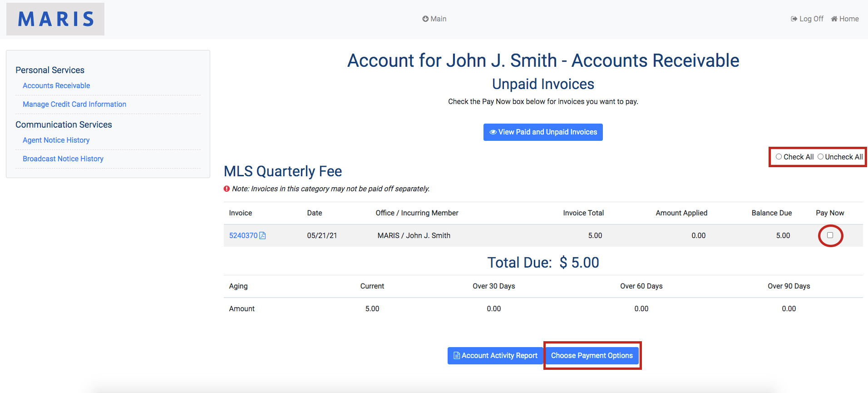
Task: Click the Pay Now column header
Action: [829, 213]
